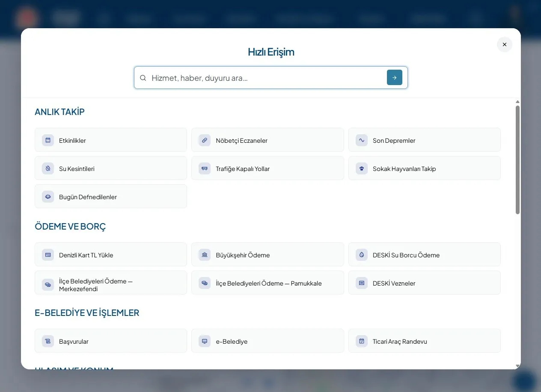Image resolution: width=541 pixels, height=392 pixels.
Task: Click the bank icon beside Büyükşehir Ödeme
Action: pyautogui.click(x=205, y=255)
